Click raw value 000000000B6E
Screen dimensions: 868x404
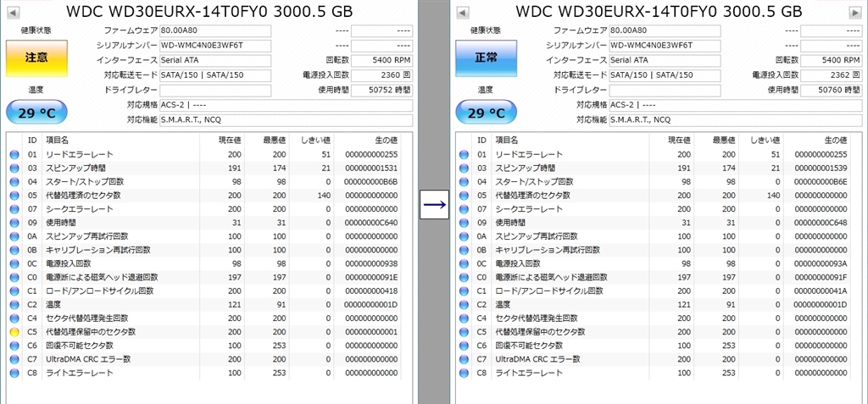[x=821, y=182]
